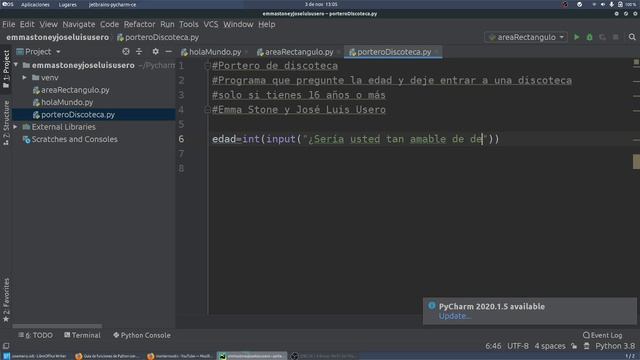Open the Help menu
This screenshot has width=640, height=360.
[267, 24]
